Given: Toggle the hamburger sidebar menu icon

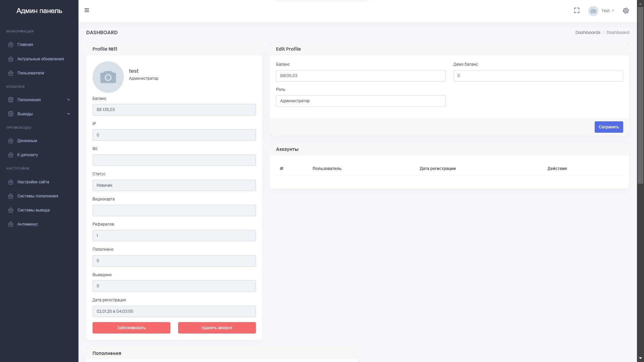Looking at the screenshot, I should 87,10.
